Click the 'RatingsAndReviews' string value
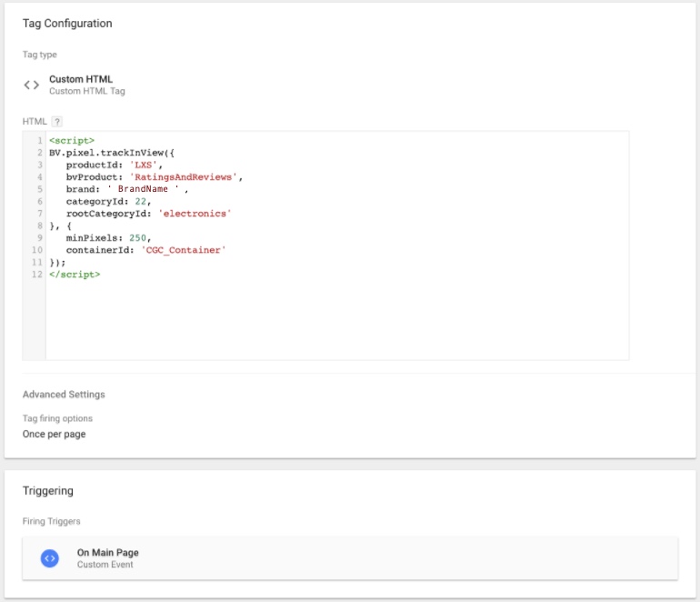Image resolution: width=700 pixels, height=602 pixels. (183, 176)
